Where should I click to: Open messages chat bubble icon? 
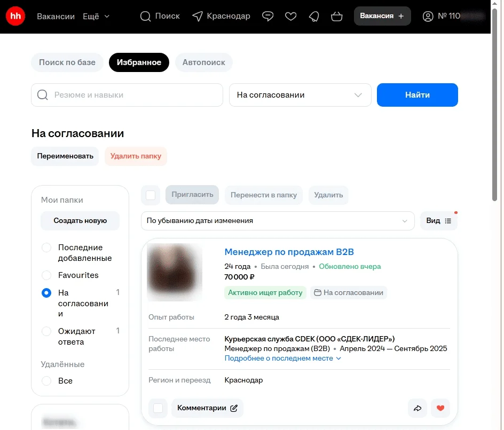[x=268, y=16]
